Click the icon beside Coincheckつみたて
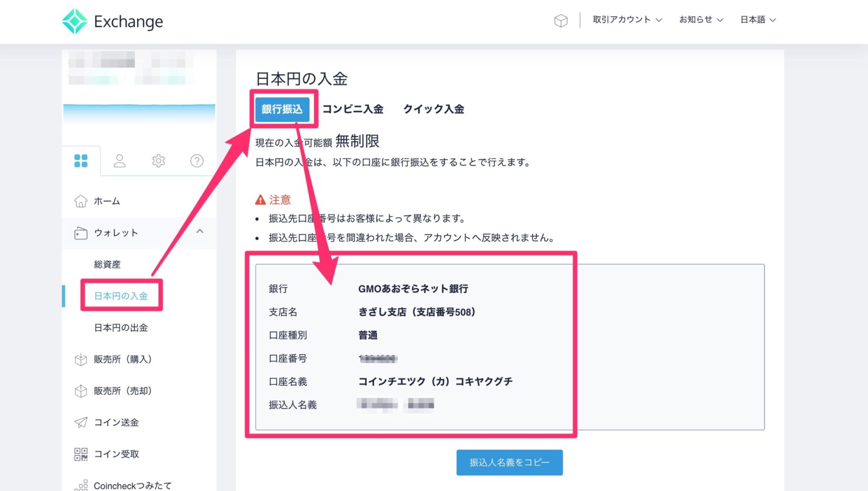The image size is (868, 491). coord(81,486)
